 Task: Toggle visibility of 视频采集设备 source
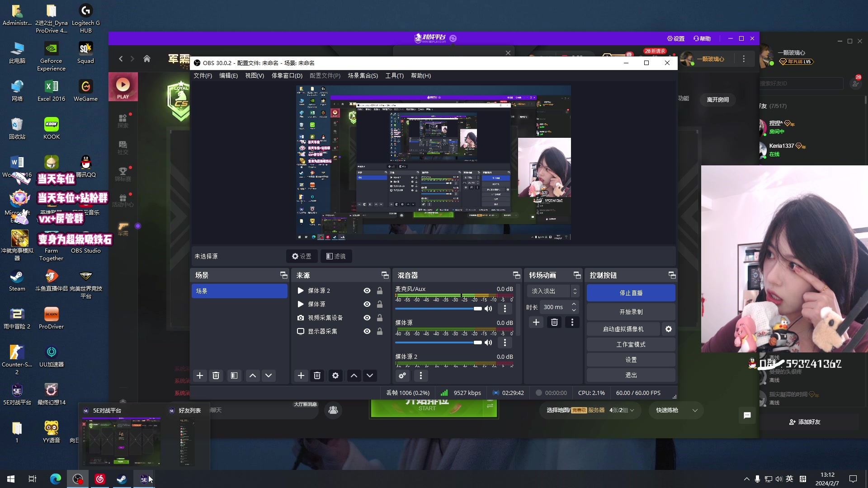[x=367, y=318]
